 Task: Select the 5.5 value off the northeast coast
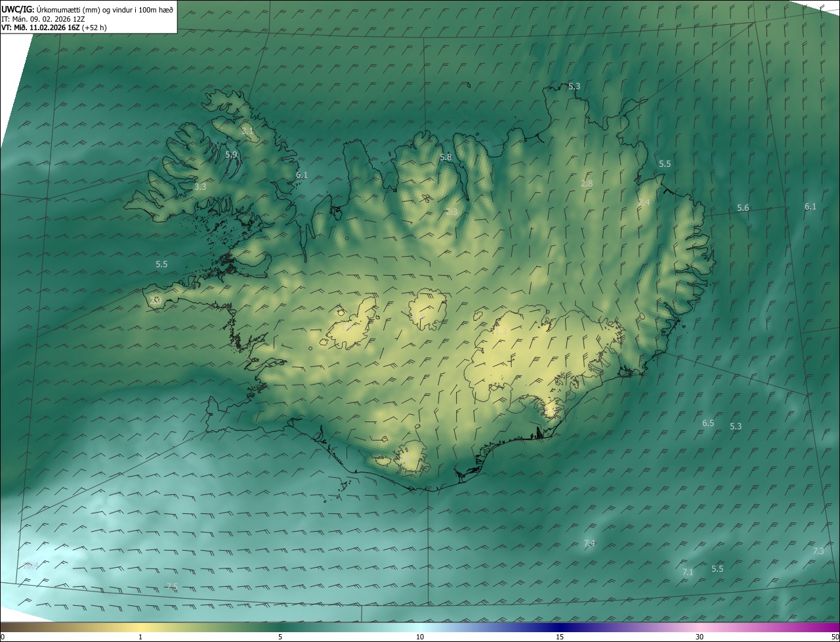(665, 163)
